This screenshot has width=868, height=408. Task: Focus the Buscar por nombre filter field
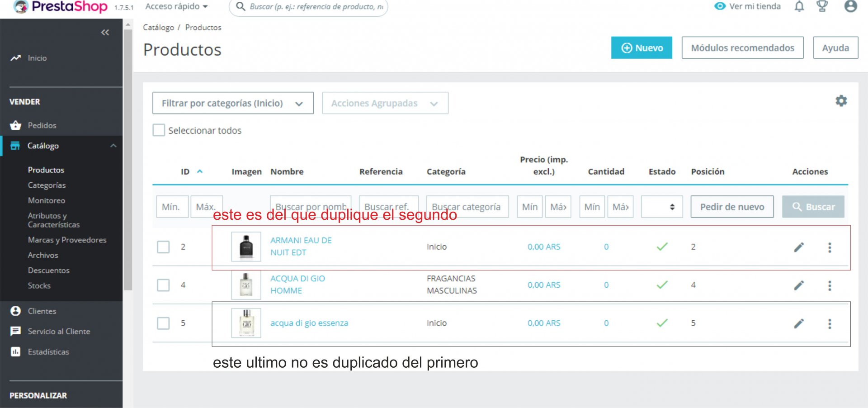pyautogui.click(x=310, y=207)
